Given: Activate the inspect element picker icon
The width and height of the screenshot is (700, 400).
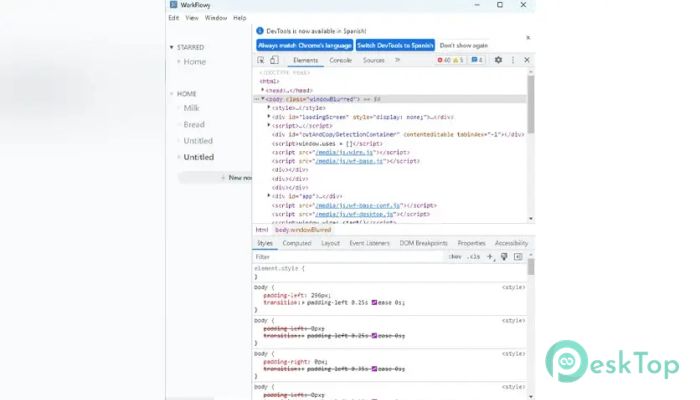Looking at the screenshot, I should [x=261, y=60].
